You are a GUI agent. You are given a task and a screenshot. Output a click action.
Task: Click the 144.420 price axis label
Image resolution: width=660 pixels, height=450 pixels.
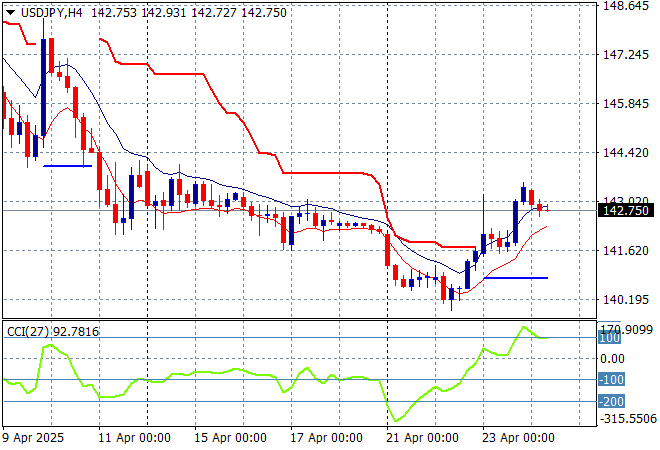click(x=626, y=152)
